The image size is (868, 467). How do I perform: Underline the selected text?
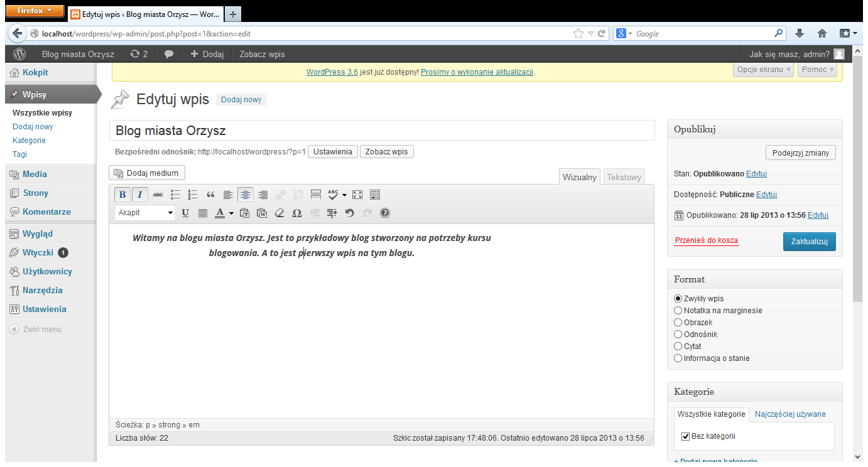tap(185, 213)
